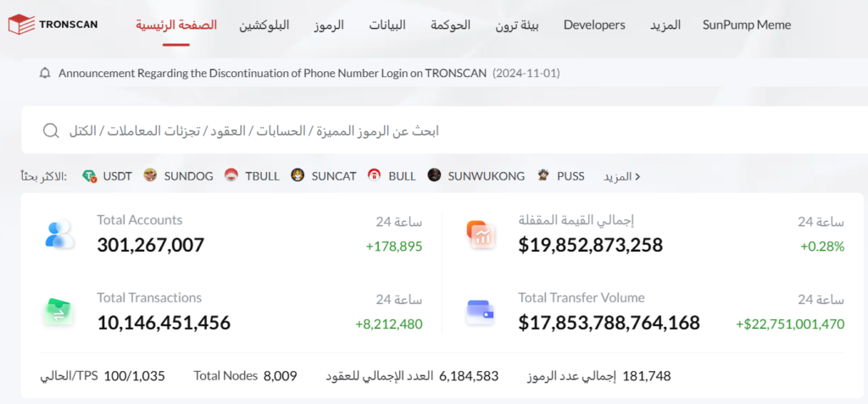Select the SUNDOG trending search label

click(189, 176)
